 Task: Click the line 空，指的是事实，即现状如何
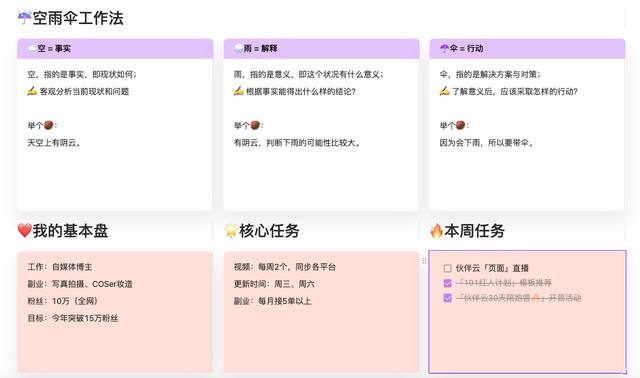tap(82, 74)
